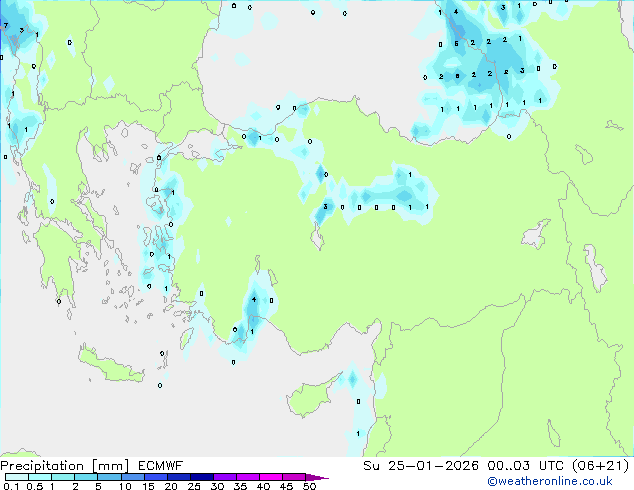
Task: Click the '00..03 UTC' time range
Action: tap(525, 466)
